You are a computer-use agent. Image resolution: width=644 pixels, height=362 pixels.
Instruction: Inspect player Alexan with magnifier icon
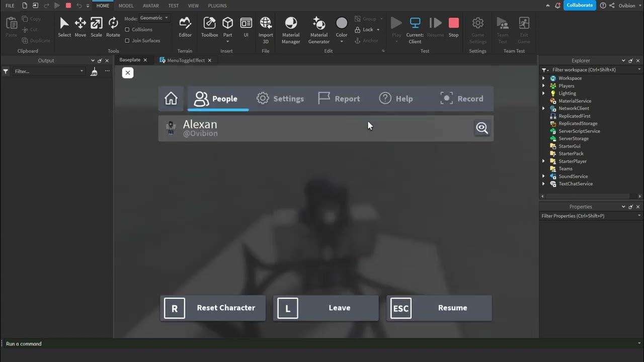tap(482, 128)
